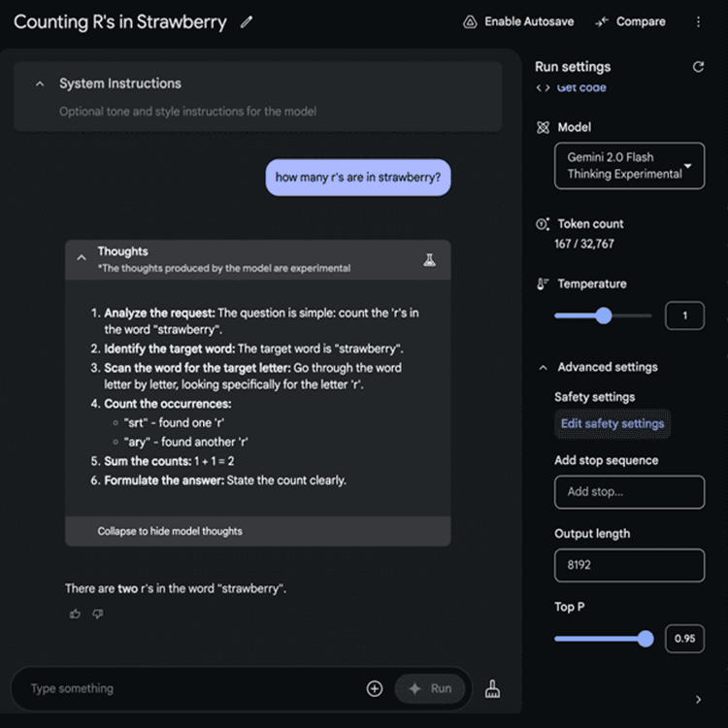Click the Top P slider handle
Viewport: 728px width, 728px height.
click(x=645, y=638)
